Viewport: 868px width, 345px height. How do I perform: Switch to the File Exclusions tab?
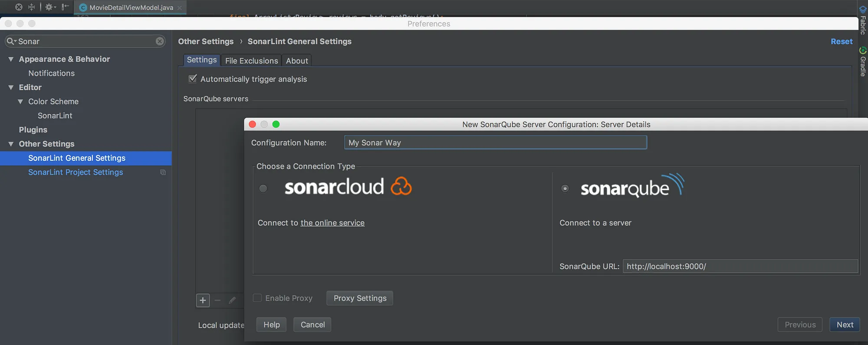click(251, 61)
